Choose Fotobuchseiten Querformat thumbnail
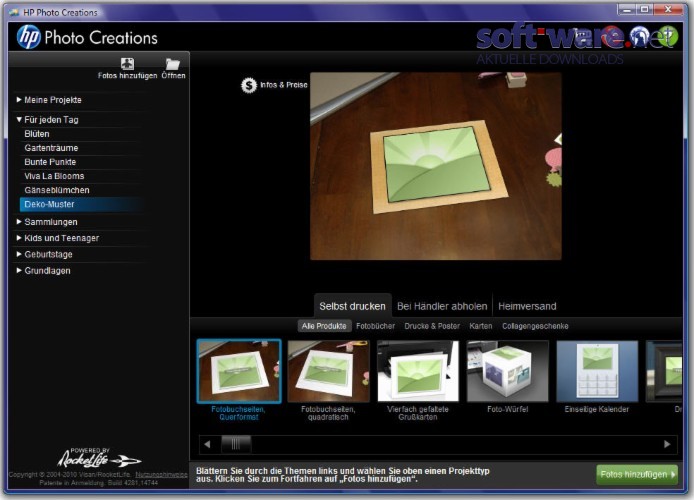 click(239, 371)
